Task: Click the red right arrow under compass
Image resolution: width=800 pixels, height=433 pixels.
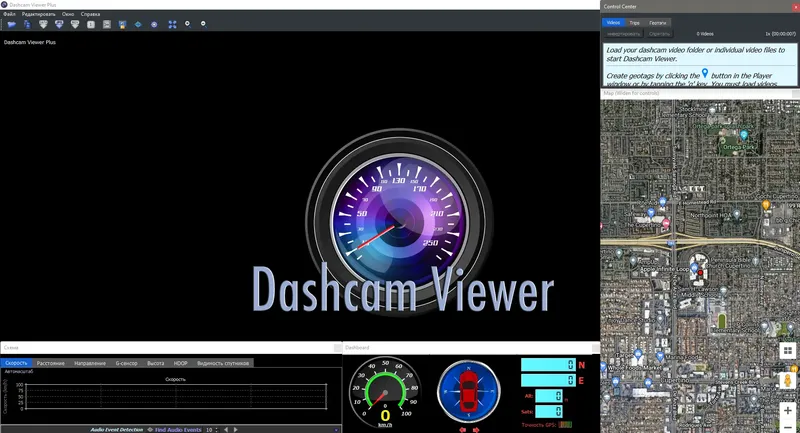Action: [476, 430]
